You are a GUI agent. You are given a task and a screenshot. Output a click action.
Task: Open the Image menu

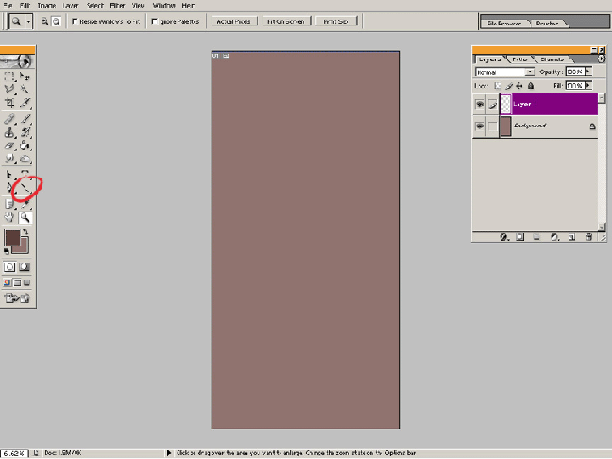(46, 5)
